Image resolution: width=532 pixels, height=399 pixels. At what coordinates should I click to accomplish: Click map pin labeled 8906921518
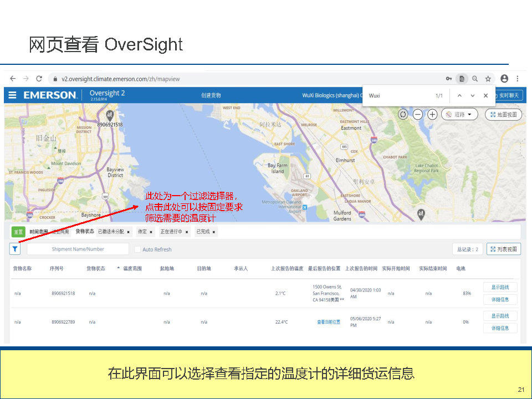109,115
